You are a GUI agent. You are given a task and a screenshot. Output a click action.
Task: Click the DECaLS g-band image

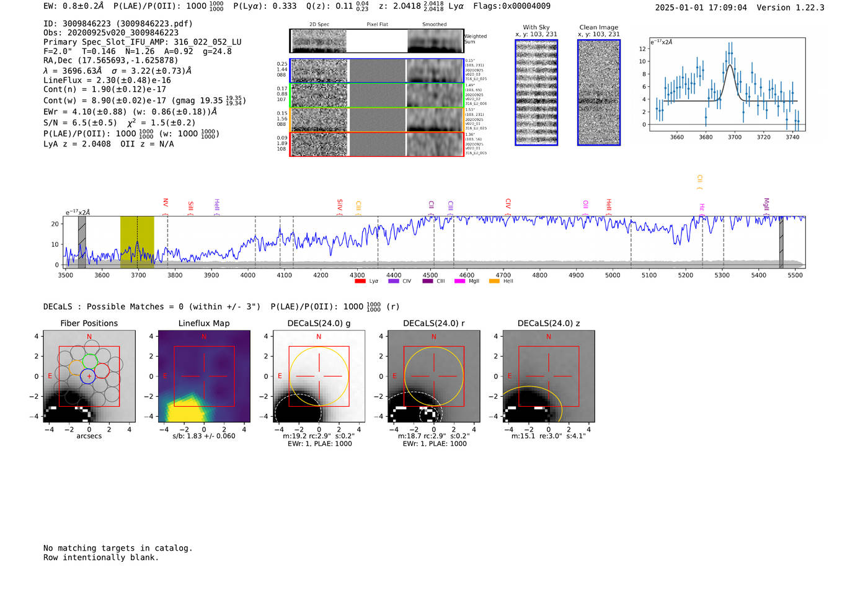pos(319,376)
